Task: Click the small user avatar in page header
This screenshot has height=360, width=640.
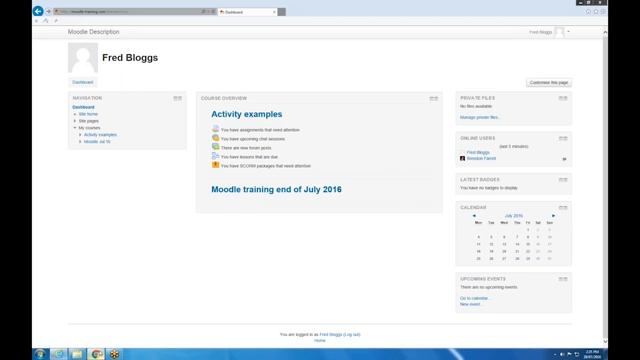Action: pyautogui.click(x=559, y=32)
